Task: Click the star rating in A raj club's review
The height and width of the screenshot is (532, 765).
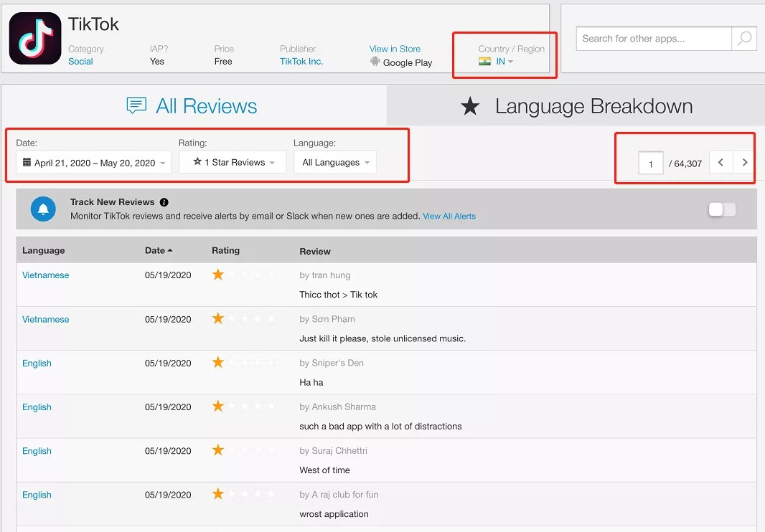Action: click(x=243, y=494)
